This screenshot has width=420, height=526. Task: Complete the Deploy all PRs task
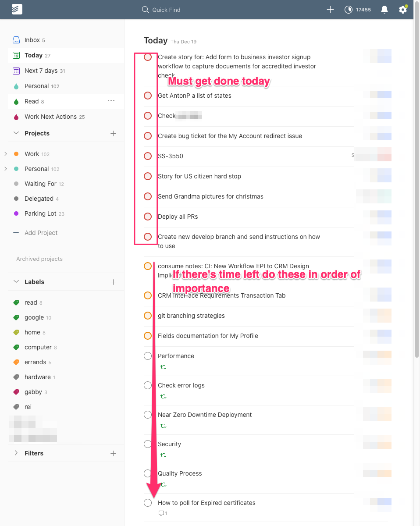coord(148,217)
